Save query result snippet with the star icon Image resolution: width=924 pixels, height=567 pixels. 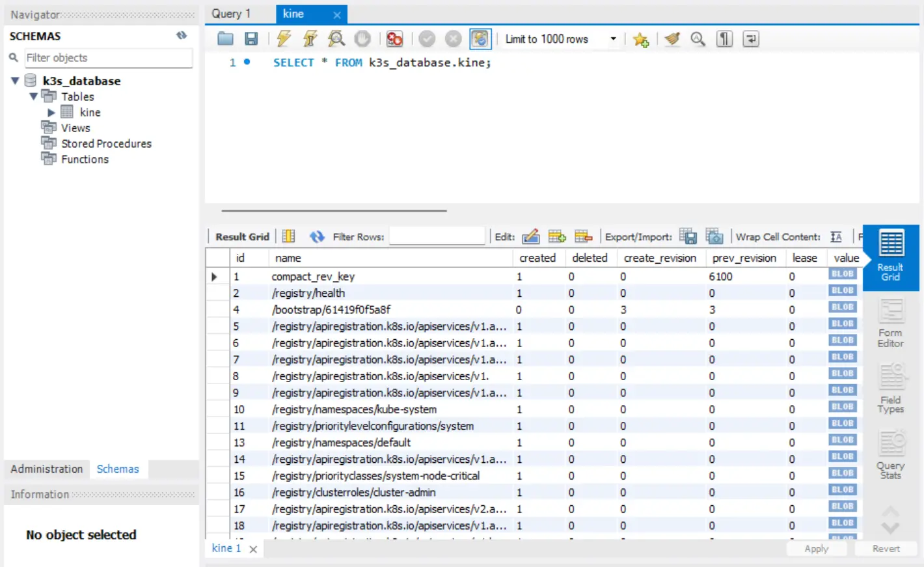641,39
